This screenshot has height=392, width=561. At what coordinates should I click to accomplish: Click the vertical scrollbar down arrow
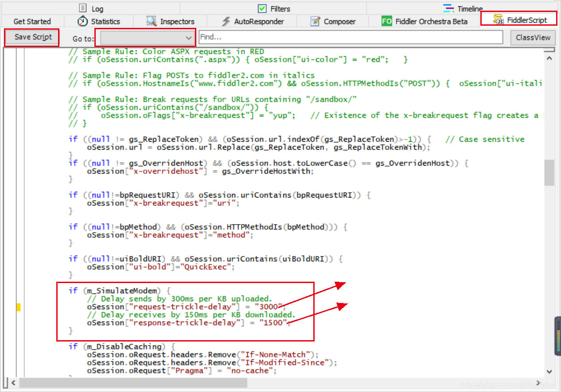point(549,372)
